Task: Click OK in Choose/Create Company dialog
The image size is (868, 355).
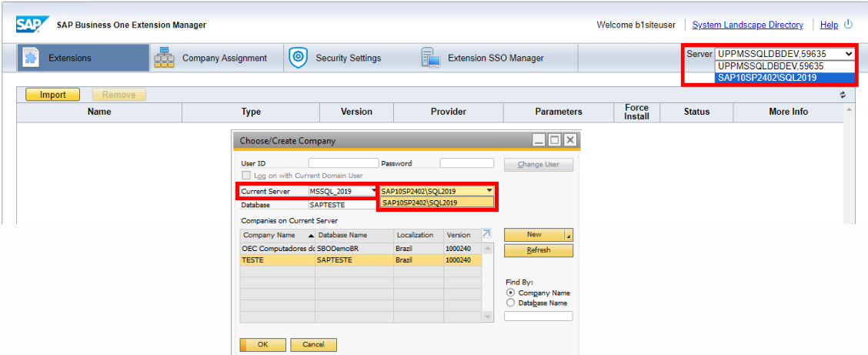Action: [x=263, y=344]
